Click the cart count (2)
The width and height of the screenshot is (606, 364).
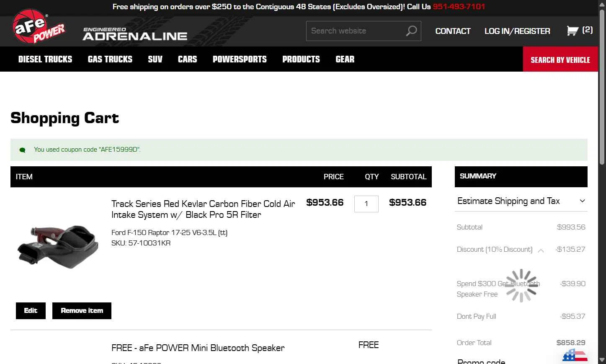point(588,30)
